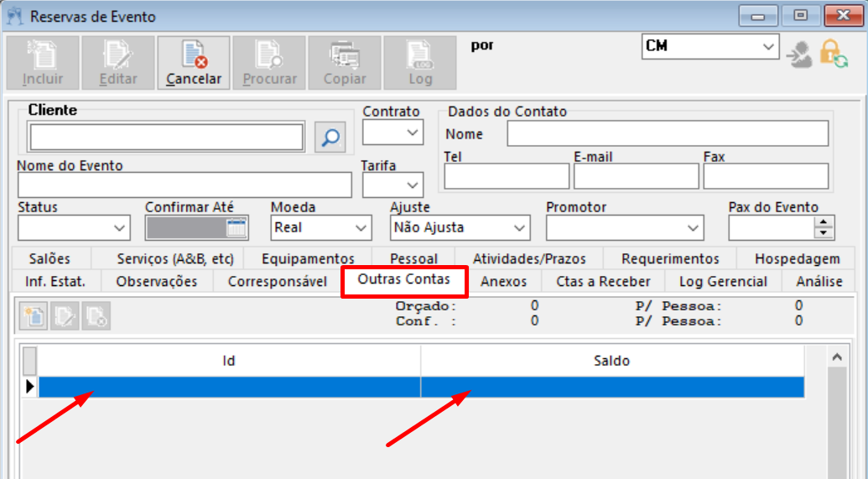Close the Reservas de Evento window
Viewport: 868px width, 479px height.
click(843, 16)
